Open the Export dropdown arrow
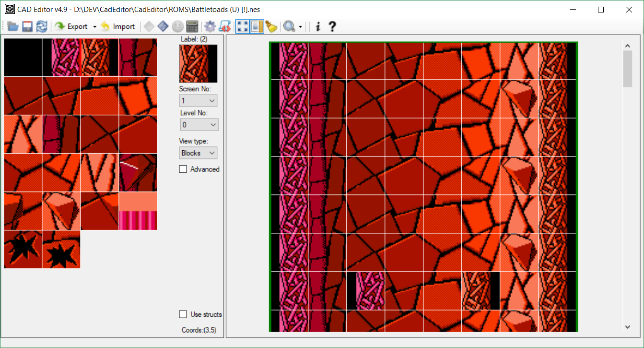 [94, 26]
